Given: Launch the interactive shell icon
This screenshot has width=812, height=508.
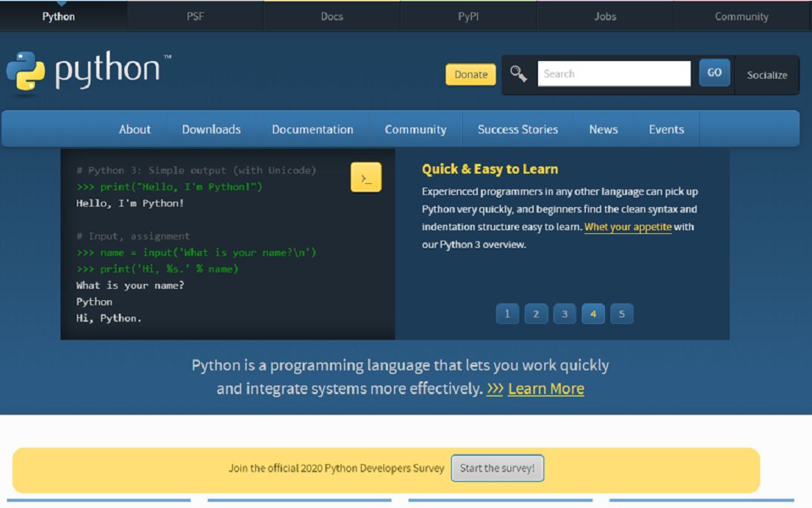Looking at the screenshot, I should 366,177.
